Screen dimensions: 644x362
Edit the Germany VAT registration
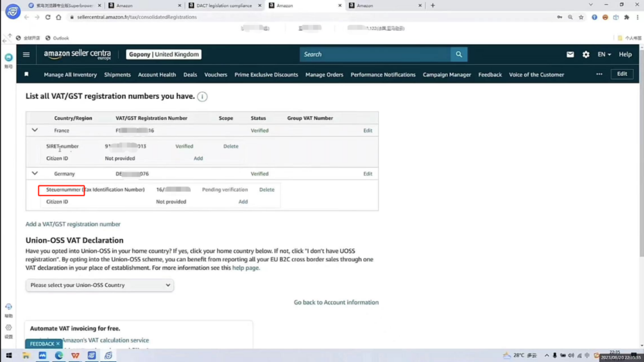367,174
